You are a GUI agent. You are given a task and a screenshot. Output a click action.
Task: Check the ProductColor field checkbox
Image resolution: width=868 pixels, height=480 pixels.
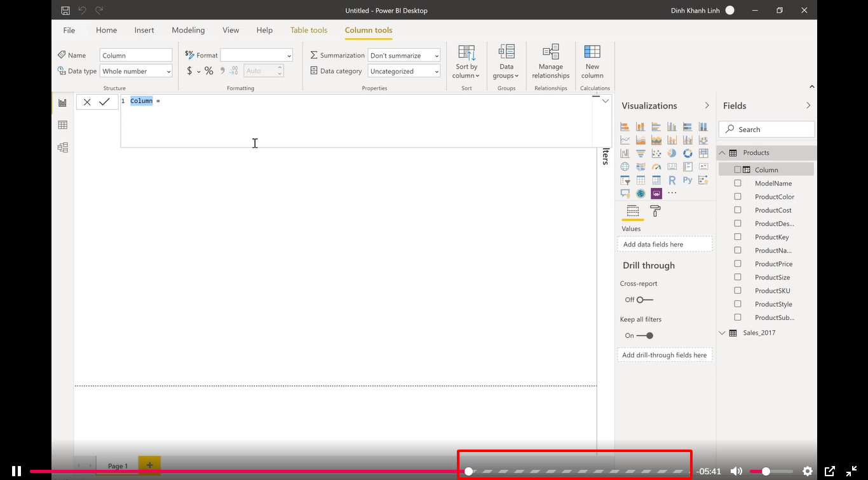[x=738, y=196]
